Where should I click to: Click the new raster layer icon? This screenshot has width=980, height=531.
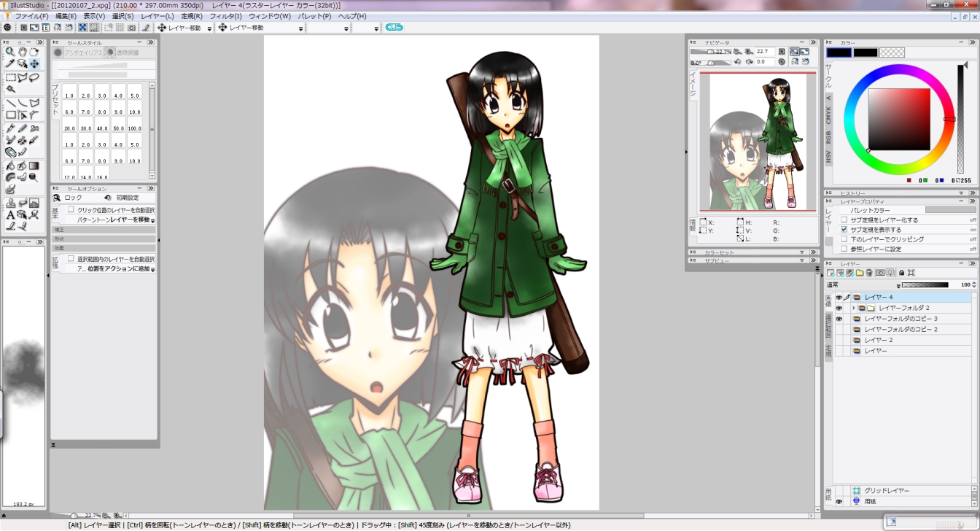coord(831,273)
